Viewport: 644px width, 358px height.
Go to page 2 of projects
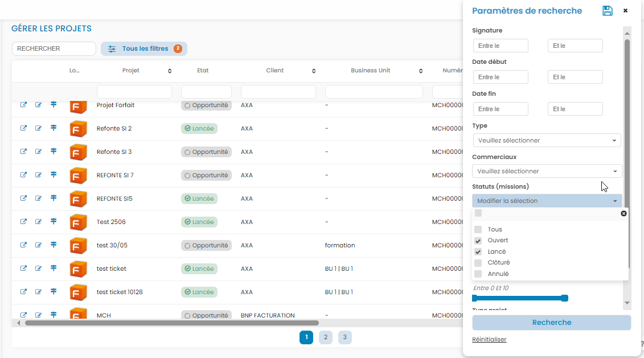click(x=325, y=337)
